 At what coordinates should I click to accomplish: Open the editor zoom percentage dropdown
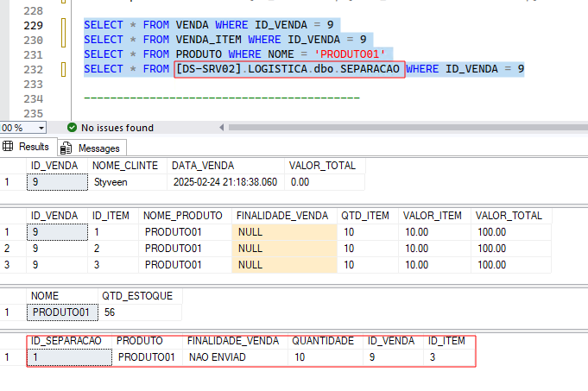point(41,127)
